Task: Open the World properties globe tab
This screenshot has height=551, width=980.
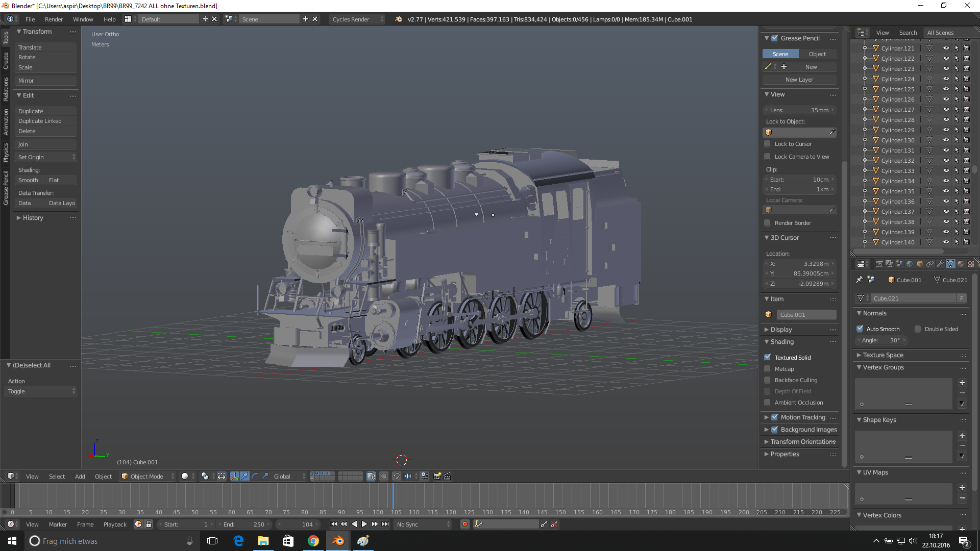Action: pyautogui.click(x=910, y=264)
